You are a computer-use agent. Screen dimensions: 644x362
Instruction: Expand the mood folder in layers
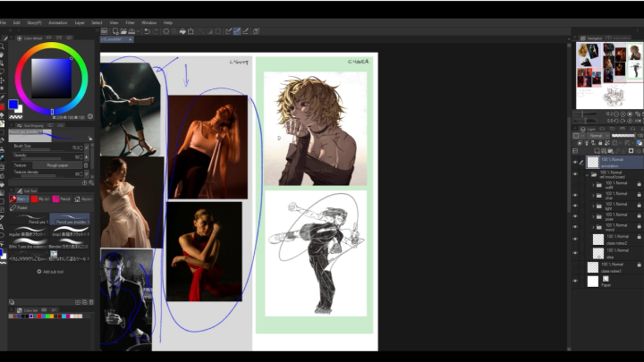[593, 227]
